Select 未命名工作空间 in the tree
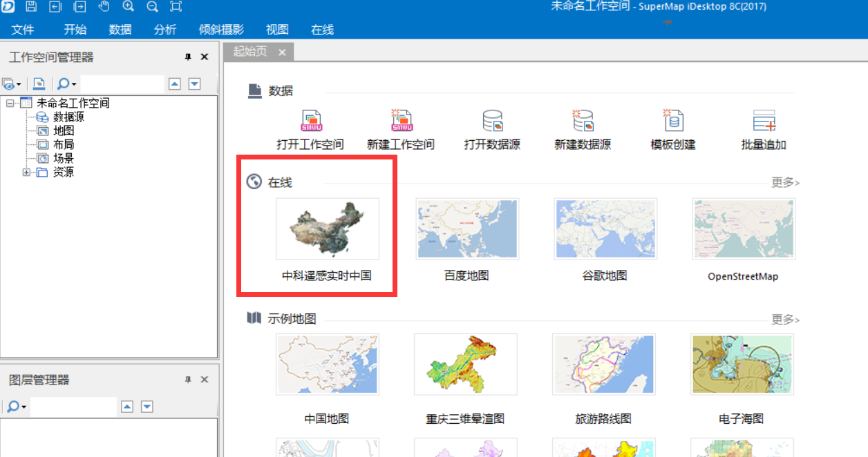 (x=73, y=104)
